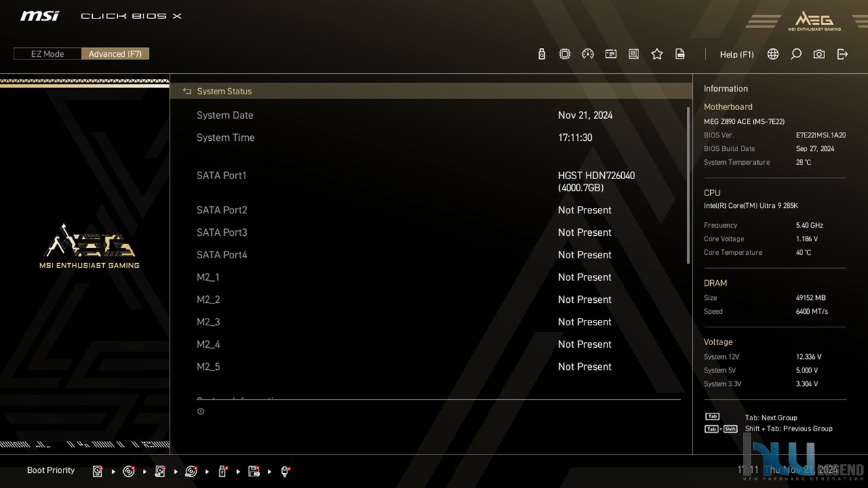Select the first hard disk boot priority icon

click(98, 471)
